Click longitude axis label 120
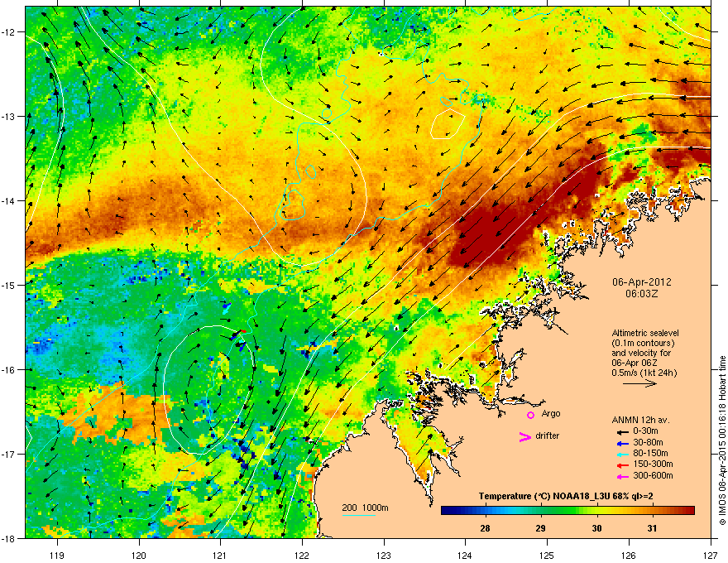 (x=139, y=555)
